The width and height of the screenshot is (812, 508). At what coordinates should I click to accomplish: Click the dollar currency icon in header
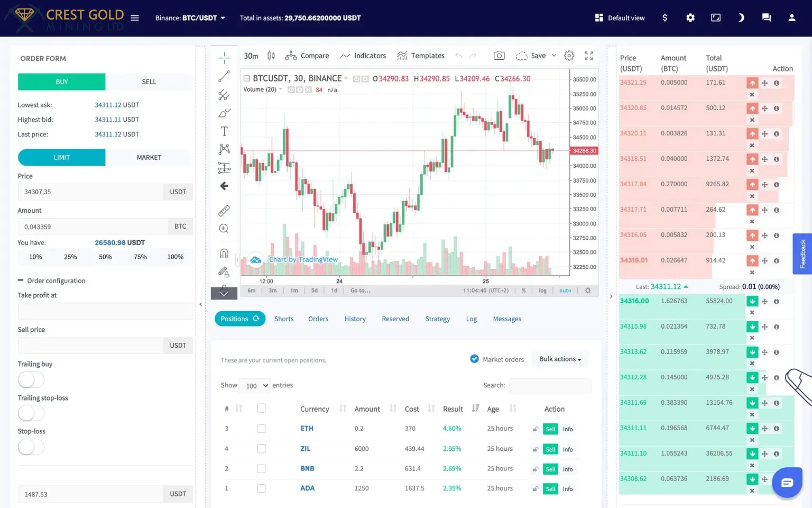tap(665, 18)
